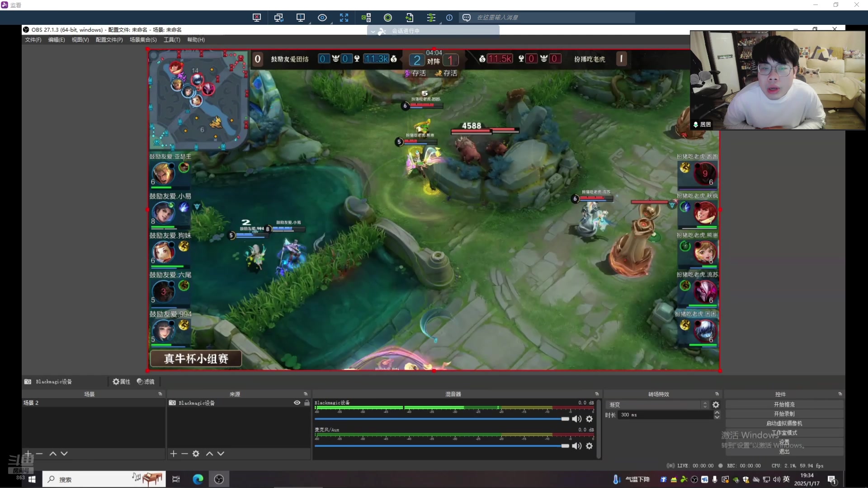This screenshot has width=868, height=488.
Task: Click the switch sides monitor icon
Action: 278,18
